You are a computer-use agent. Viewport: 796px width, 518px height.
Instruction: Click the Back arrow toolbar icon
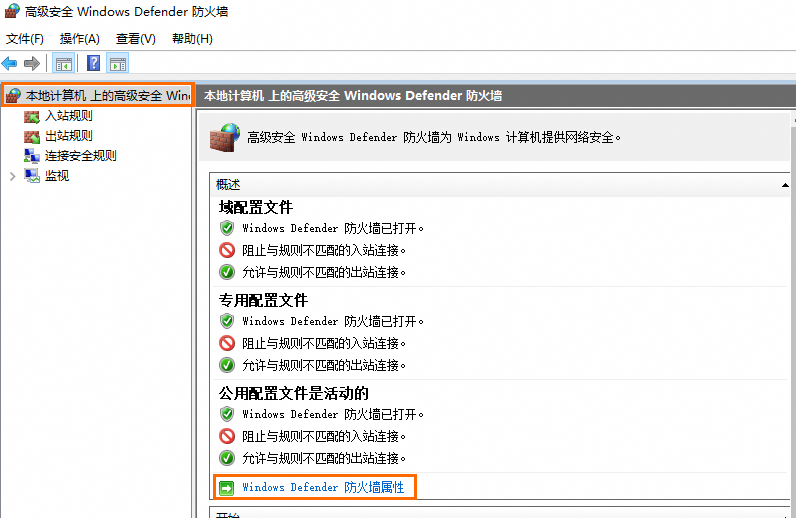click(x=10, y=64)
